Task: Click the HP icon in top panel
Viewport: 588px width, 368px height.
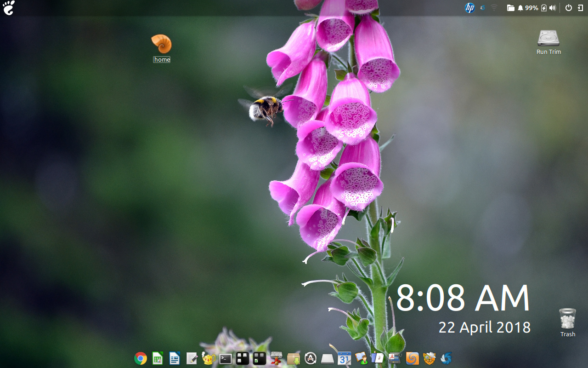Action: [469, 8]
